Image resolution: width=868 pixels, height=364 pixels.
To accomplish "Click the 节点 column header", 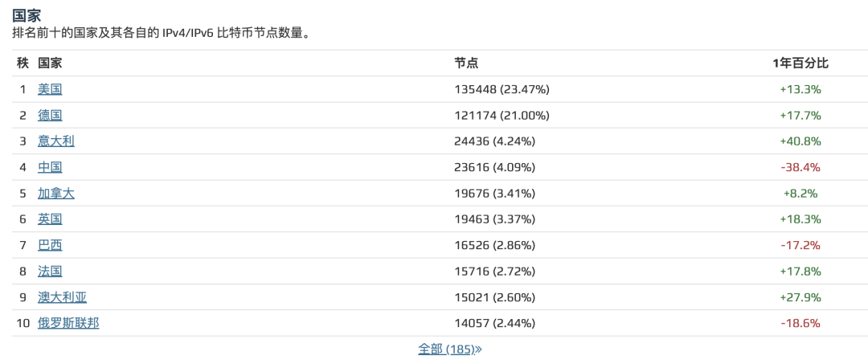I will click(466, 63).
